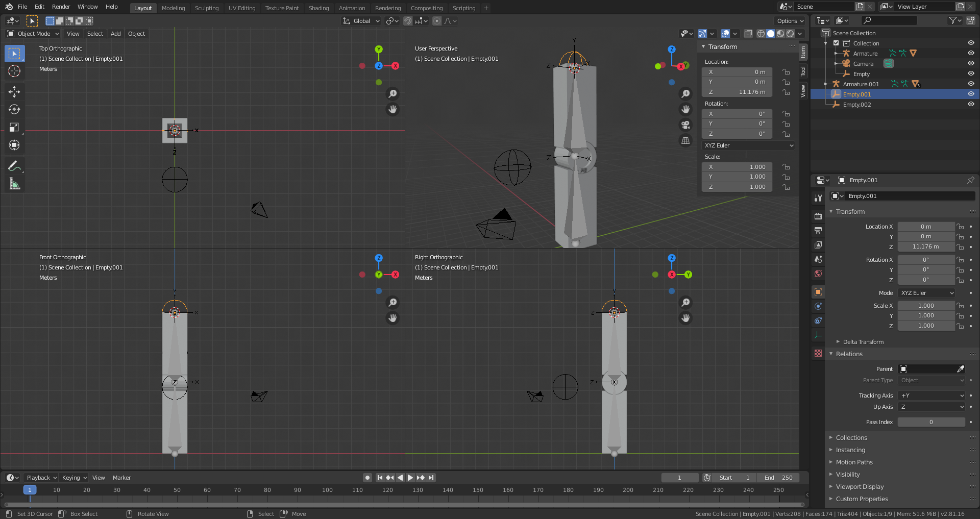
Task: Open the View Layer properties tab
Action: pos(818,244)
